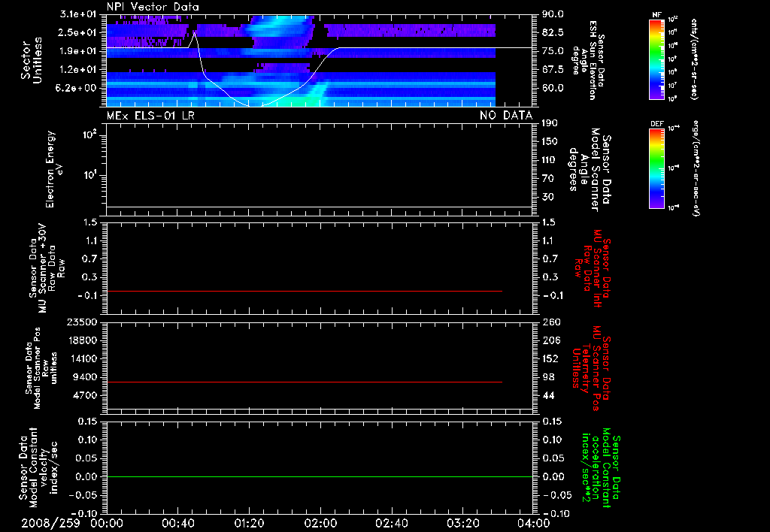Click the "260" telemetry tick value
This screenshot has width=770, height=532.
tap(550, 322)
